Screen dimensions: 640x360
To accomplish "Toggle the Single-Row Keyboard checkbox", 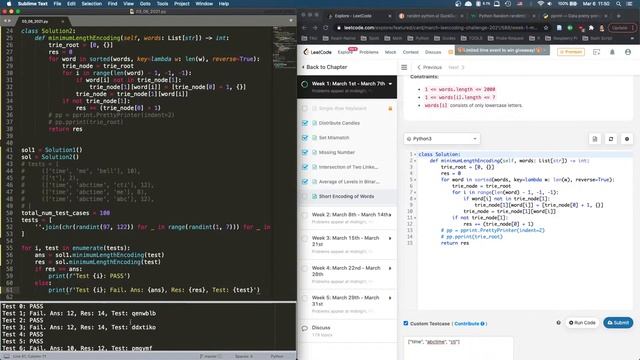I will [305, 109].
